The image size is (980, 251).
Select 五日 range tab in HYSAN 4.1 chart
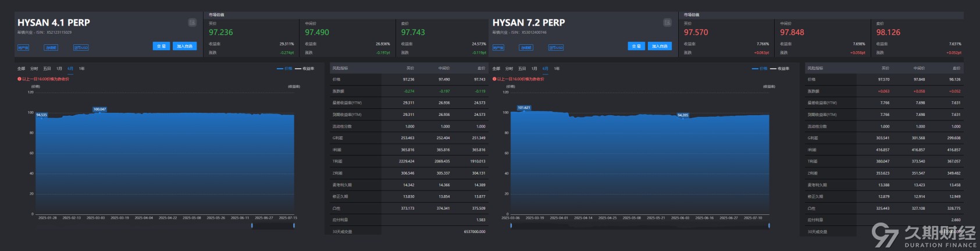(47, 69)
